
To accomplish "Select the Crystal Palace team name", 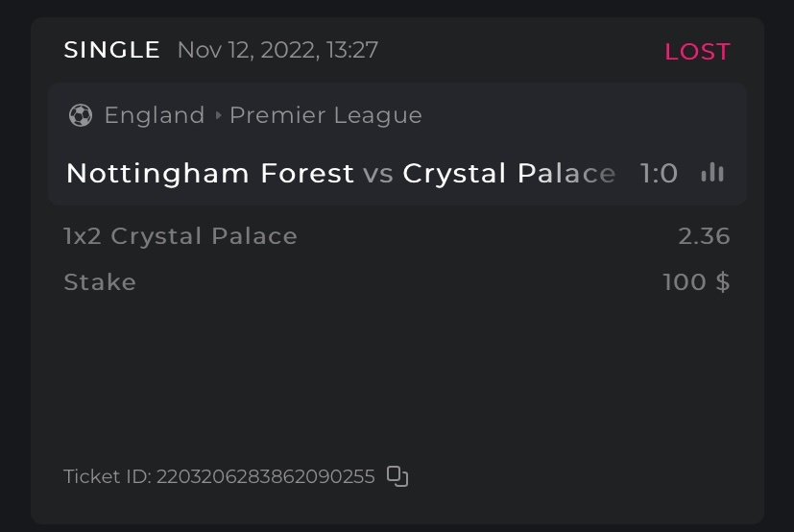I will coord(509,173).
